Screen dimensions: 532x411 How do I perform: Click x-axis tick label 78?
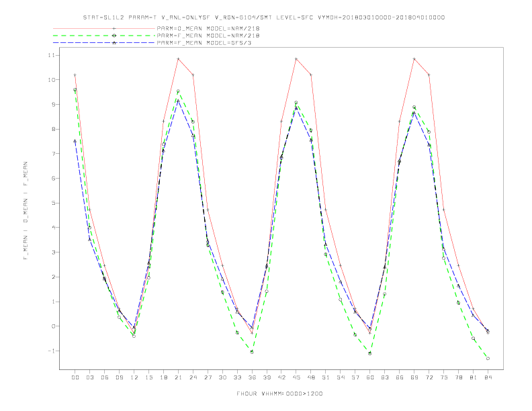(458, 377)
